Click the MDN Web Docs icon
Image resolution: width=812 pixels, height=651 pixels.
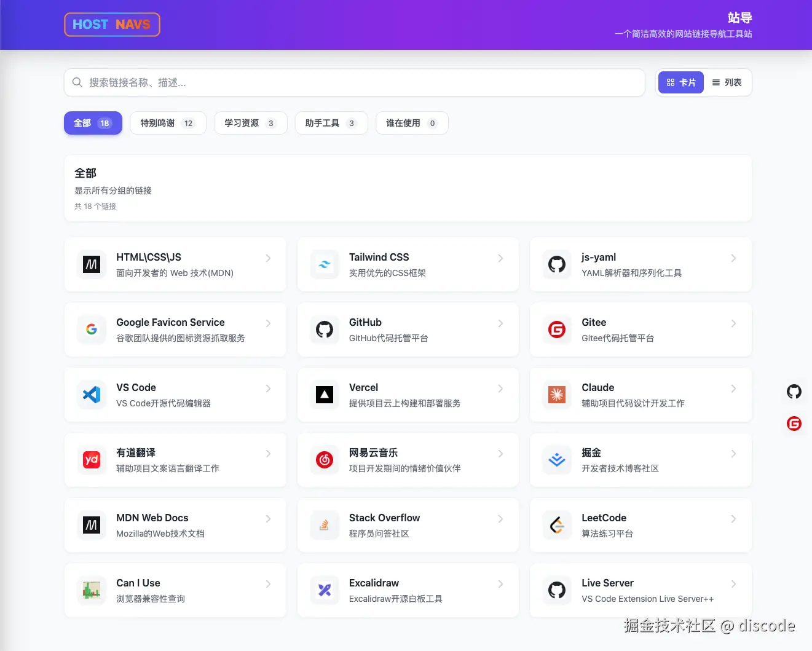pyautogui.click(x=92, y=525)
